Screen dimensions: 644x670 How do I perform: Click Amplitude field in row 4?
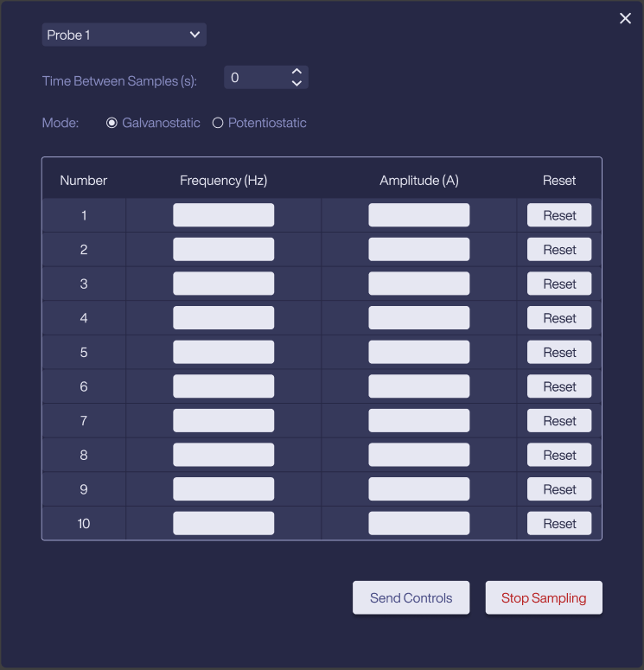click(x=418, y=317)
